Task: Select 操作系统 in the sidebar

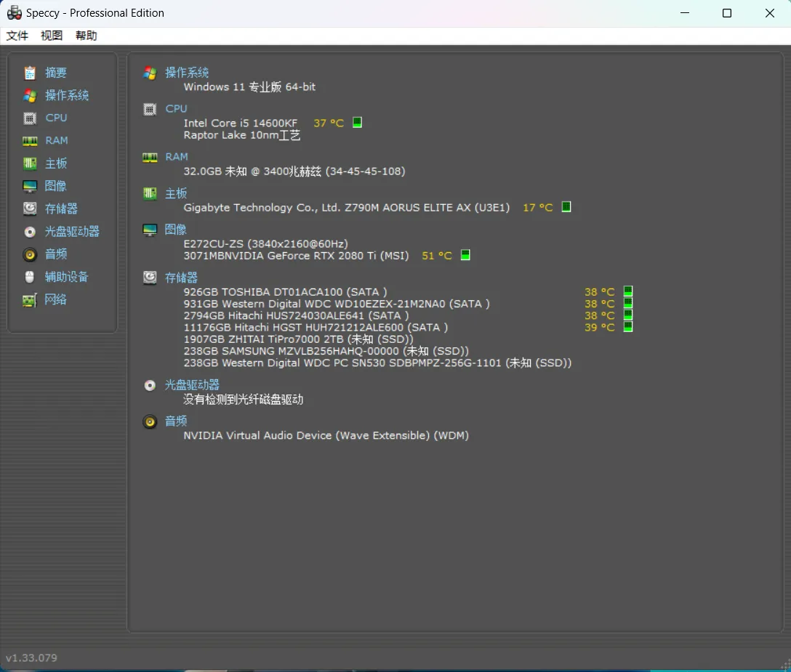Action: [x=67, y=95]
